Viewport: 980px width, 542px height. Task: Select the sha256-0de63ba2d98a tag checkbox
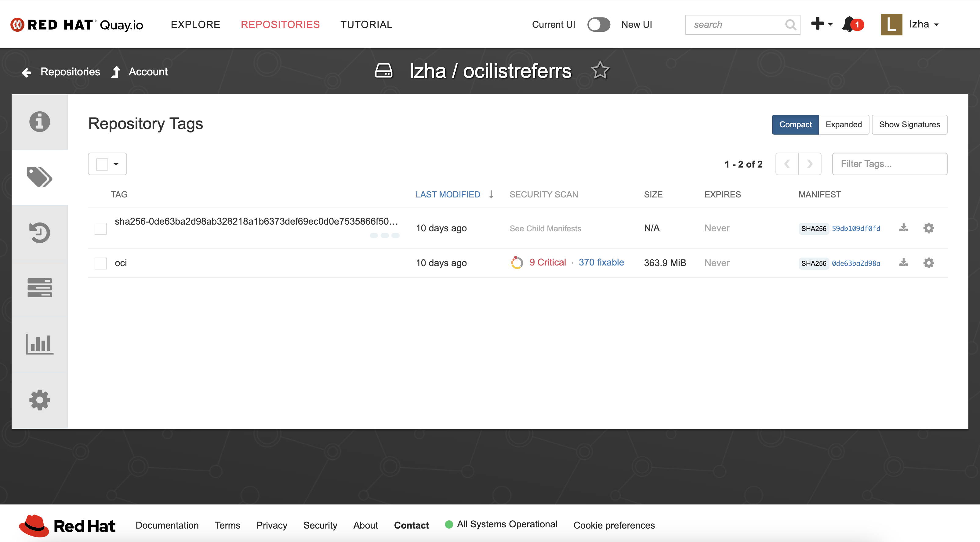pos(101,229)
